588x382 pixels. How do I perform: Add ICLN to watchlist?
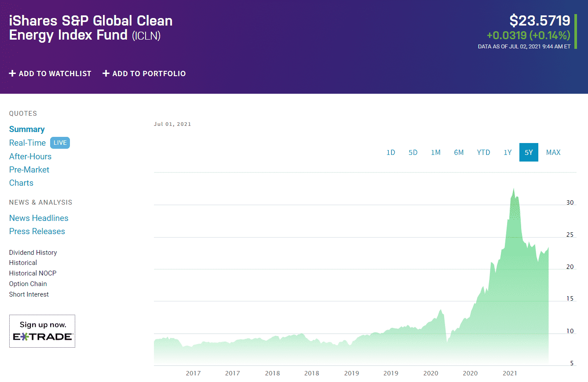50,73
